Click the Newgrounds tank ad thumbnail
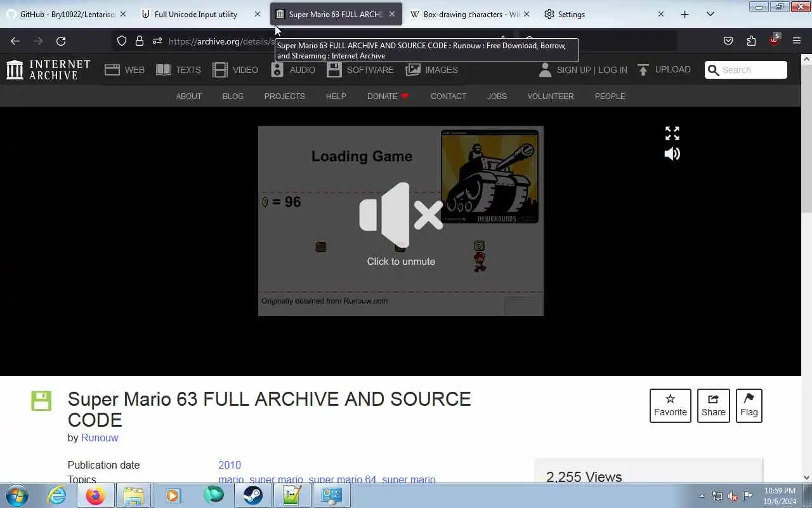Viewport: 812px width, 508px height. [490, 177]
